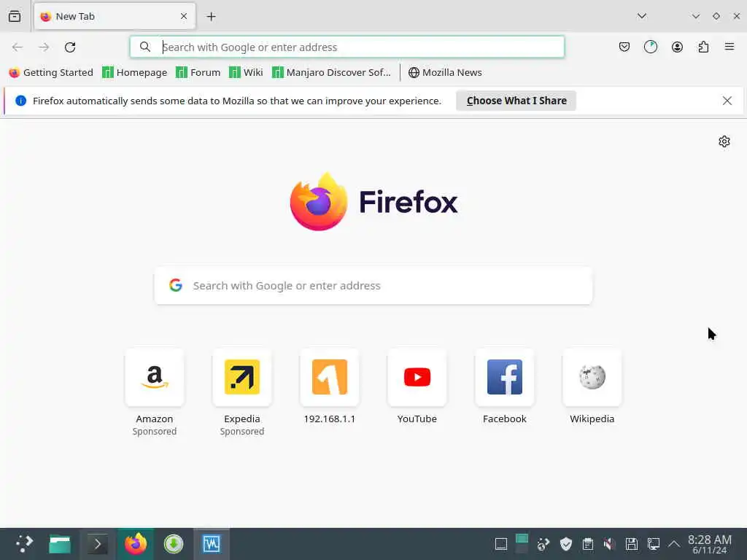747x560 pixels.
Task: Open the network display tray icon
Action: click(653, 544)
